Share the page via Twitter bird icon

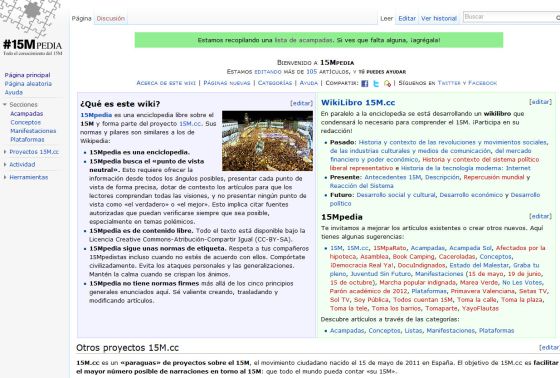(x=376, y=83)
